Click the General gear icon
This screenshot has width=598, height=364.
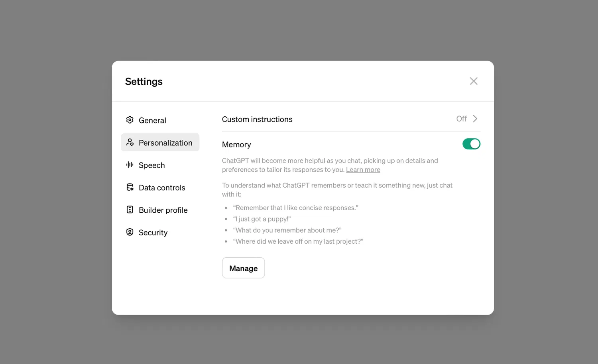130,120
